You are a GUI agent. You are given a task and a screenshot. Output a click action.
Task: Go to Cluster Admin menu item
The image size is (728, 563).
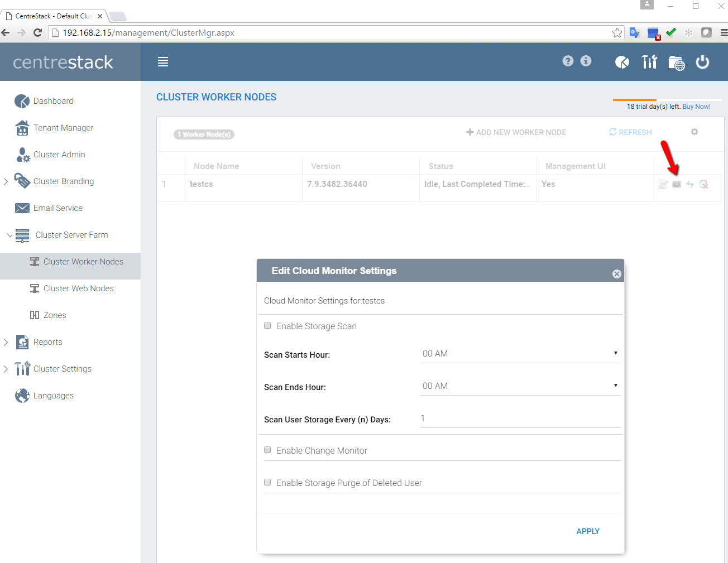point(59,155)
